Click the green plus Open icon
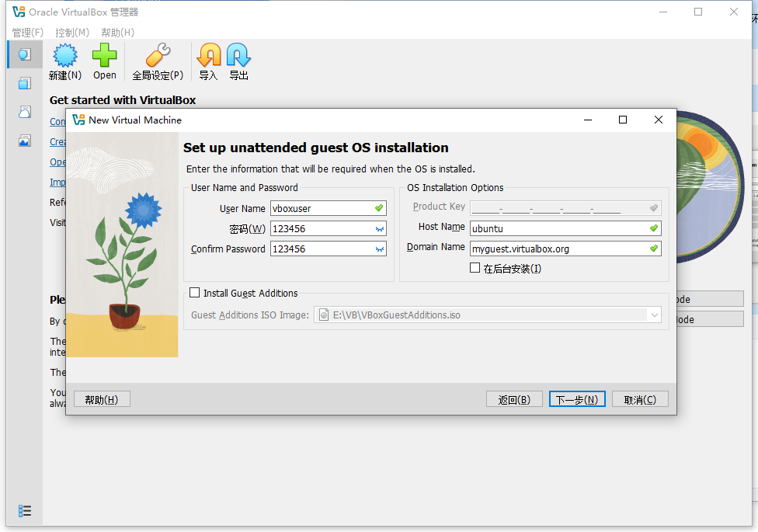The image size is (758, 532). point(105,57)
